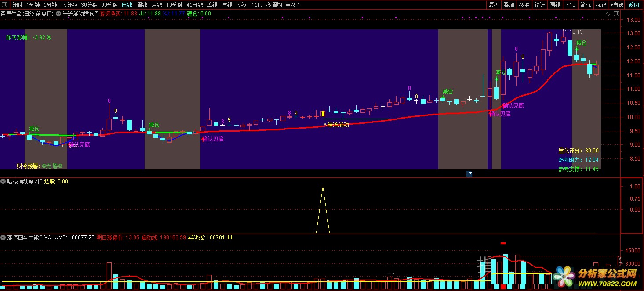Click the diamond icon at chart top-right
Viewport: 644px width, 291px height.
click(x=608, y=14)
